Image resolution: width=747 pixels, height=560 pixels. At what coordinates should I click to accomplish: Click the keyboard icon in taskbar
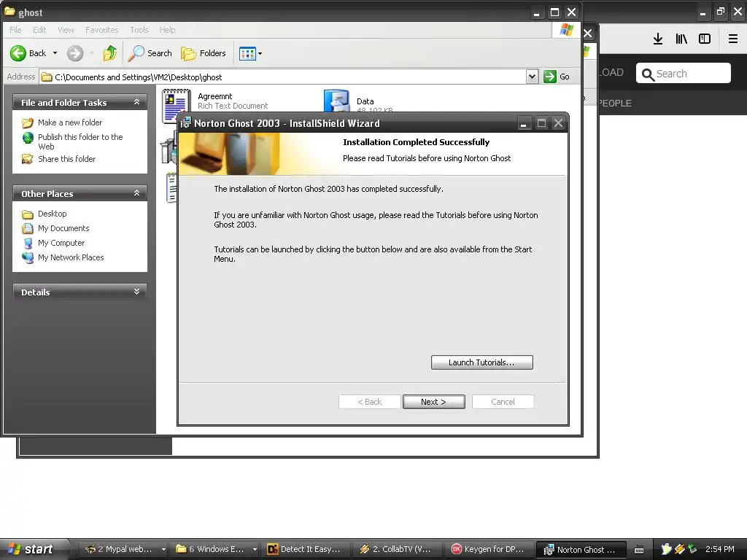(639, 550)
